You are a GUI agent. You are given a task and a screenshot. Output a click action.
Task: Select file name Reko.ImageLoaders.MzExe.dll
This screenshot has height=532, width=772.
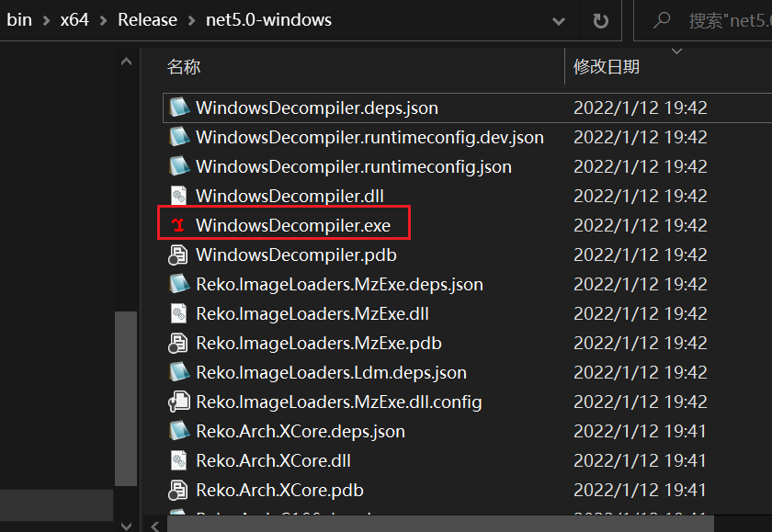pyautogui.click(x=312, y=313)
